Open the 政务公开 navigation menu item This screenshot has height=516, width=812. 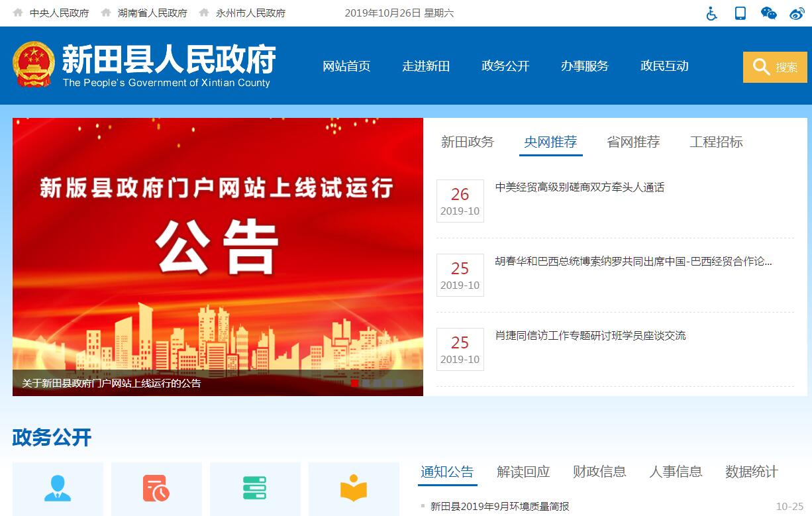[505, 66]
